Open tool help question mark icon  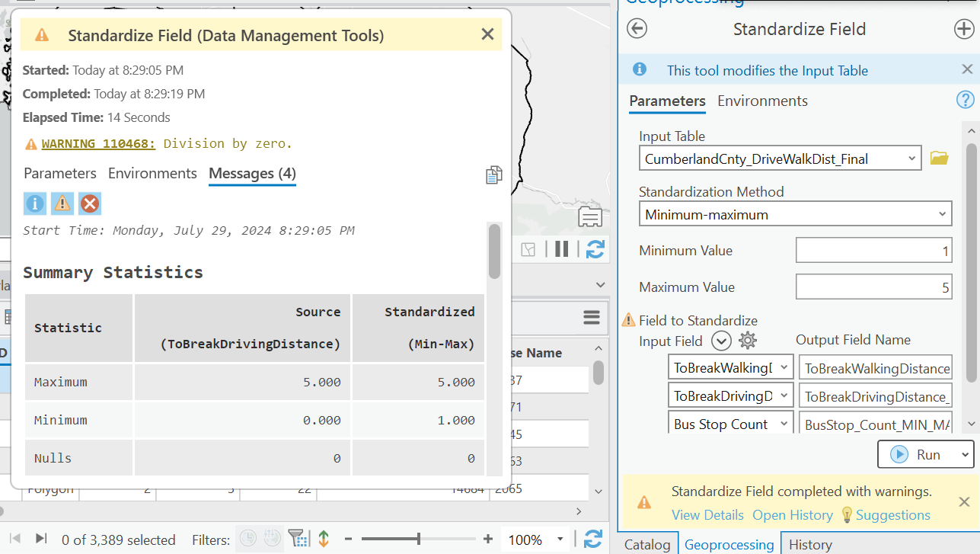965,100
